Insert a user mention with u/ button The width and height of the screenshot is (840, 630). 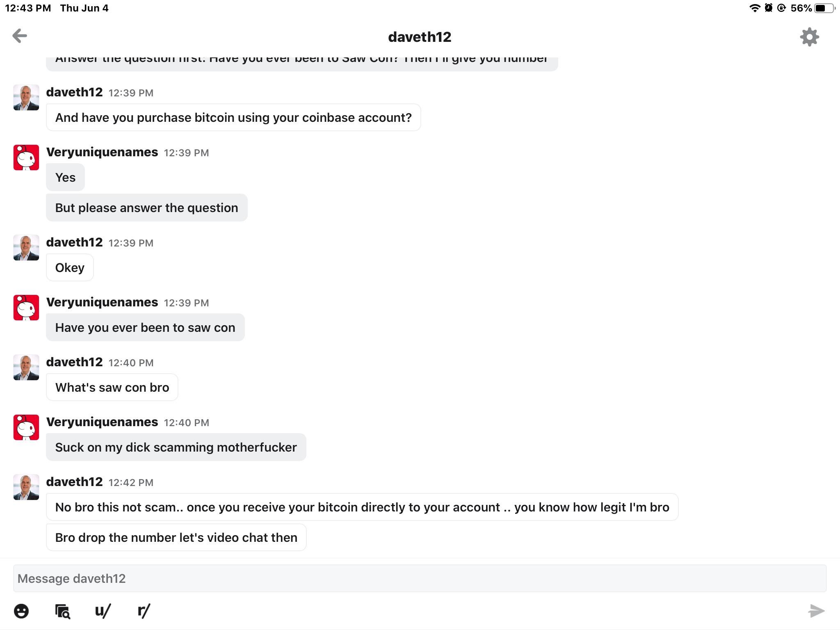coord(103,611)
